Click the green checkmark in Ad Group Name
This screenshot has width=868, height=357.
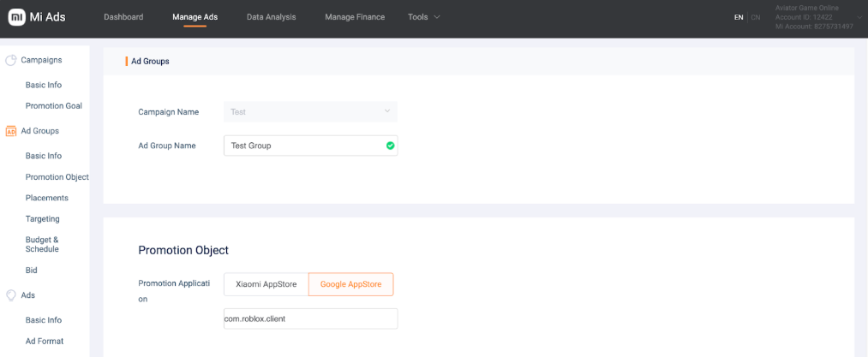click(x=390, y=146)
